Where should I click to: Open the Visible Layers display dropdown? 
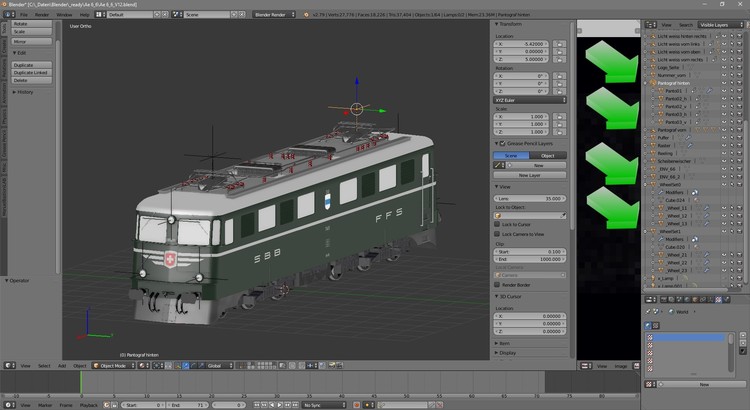[715, 24]
